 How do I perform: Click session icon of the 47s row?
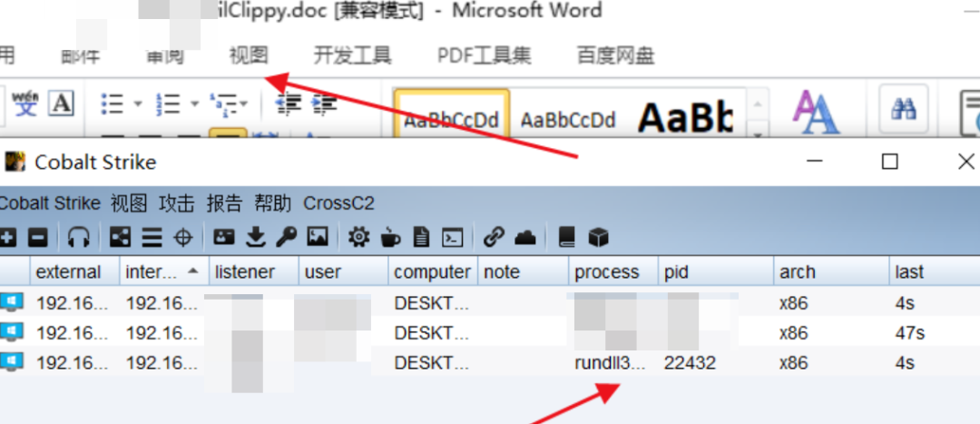tap(12, 331)
